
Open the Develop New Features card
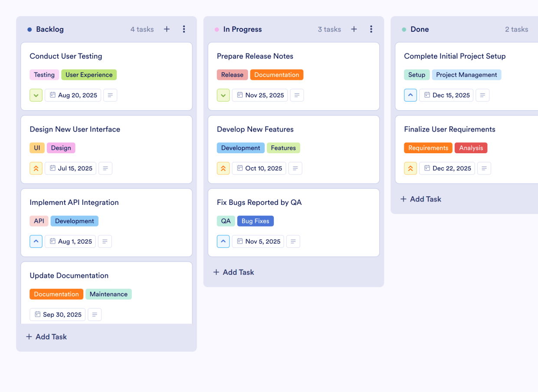255,129
